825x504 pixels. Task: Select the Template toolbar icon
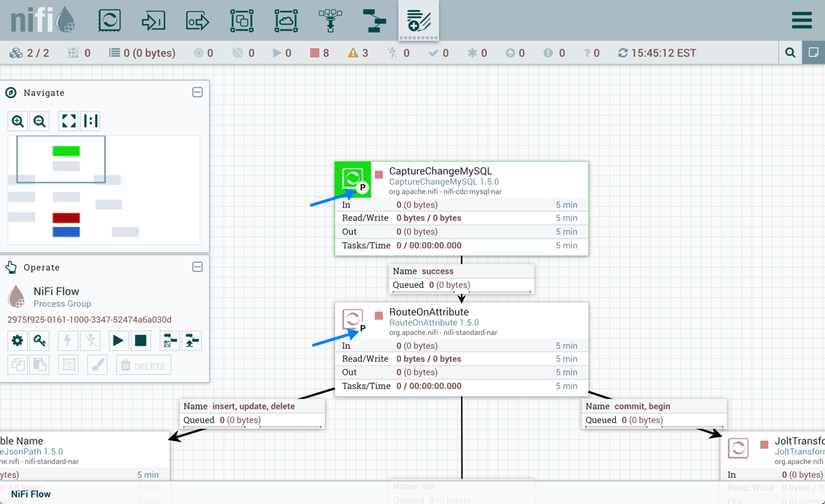[x=374, y=20]
